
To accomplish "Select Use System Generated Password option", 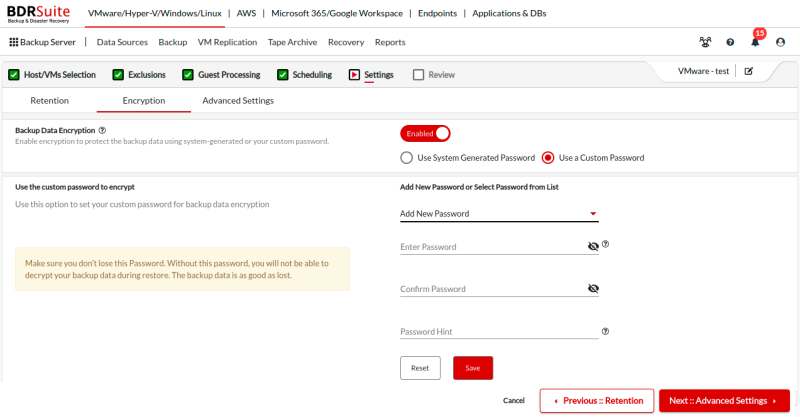I will click(x=407, y=158).
